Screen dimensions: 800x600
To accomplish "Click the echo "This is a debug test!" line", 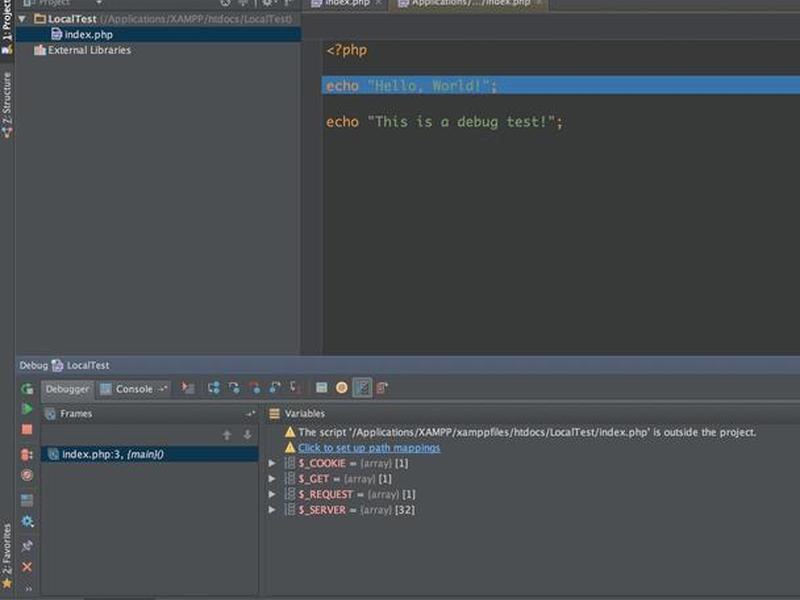I will click(444, 122).
